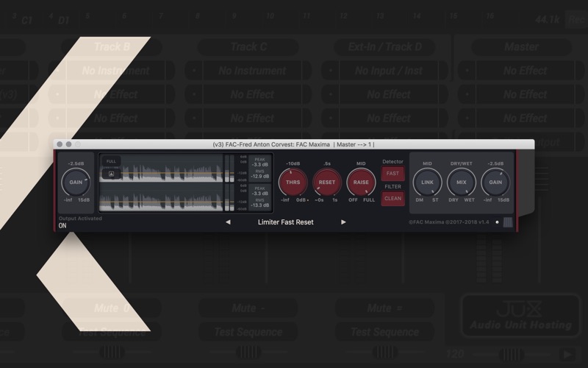588x368 pixels.
Task: Open Track C No Instrument slot in JUX
Action: (252, 71)
